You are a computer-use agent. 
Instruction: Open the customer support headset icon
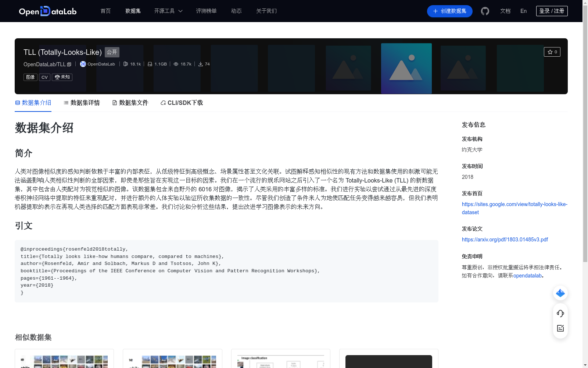pyautogui.click(x=560, y=314)
